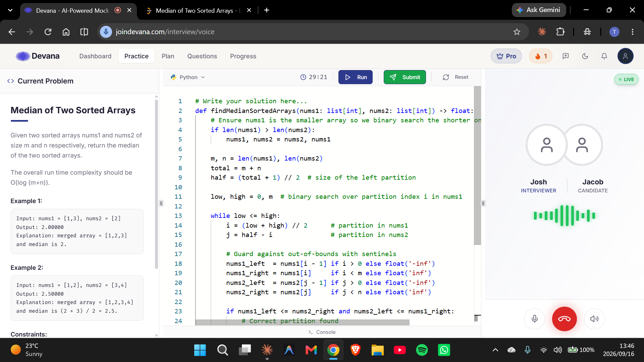Viewport: 644px width, 362px height.
Task: Click the left panel resize handle
Action: [x=161, y=203]
